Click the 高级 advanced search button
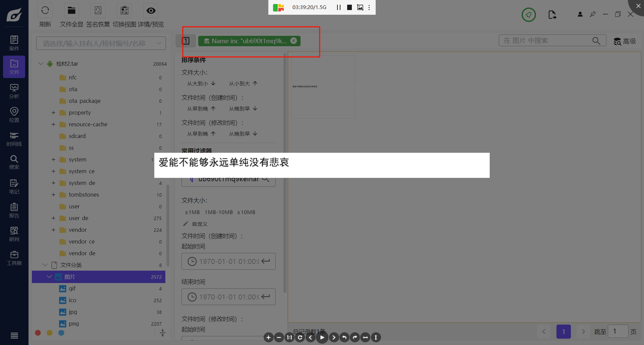The height and width of the screenshot is (345, 644). tap(625, 41)
